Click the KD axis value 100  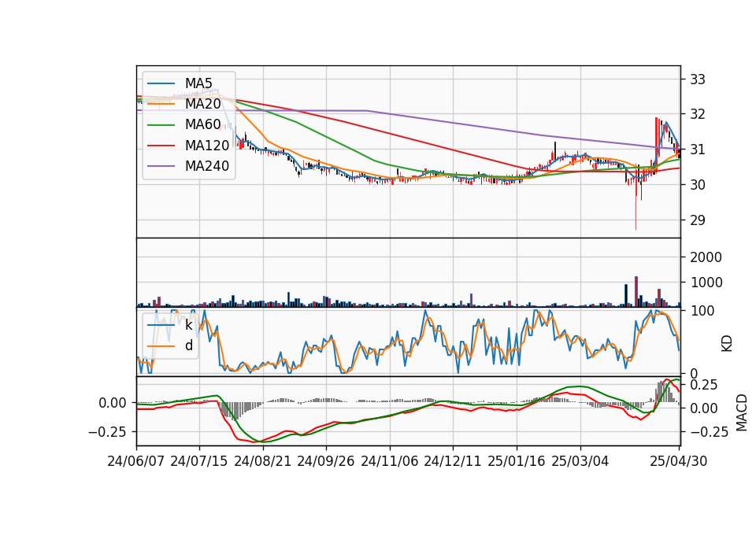702,311
